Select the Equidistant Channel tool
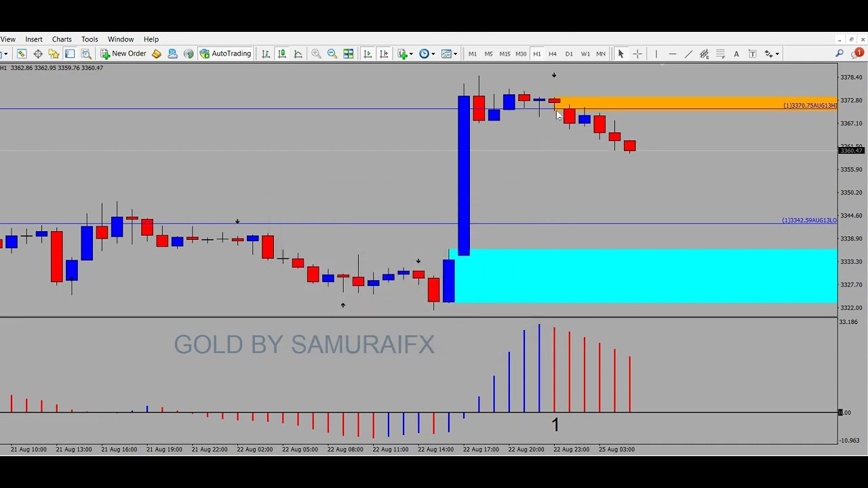 click(705, 54)
